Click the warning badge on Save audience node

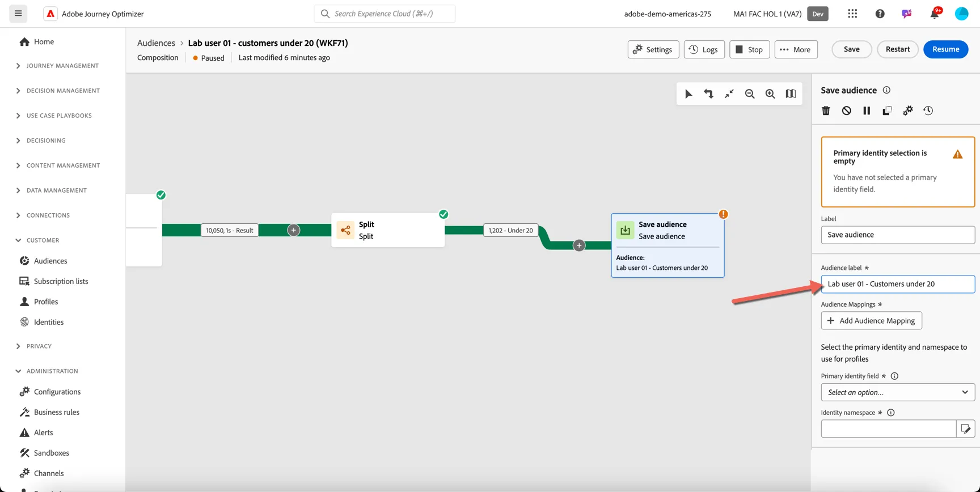[723, 214]
